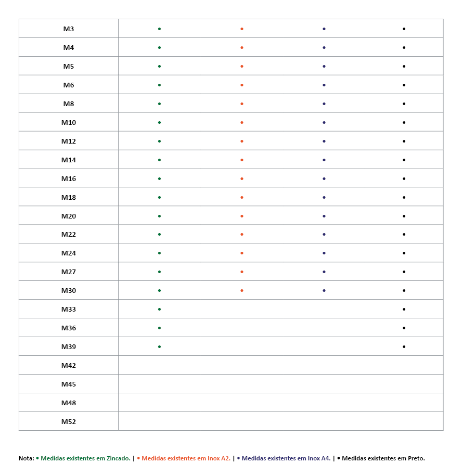
Task: Click the black dot in row M27
Action: [404, 272]
